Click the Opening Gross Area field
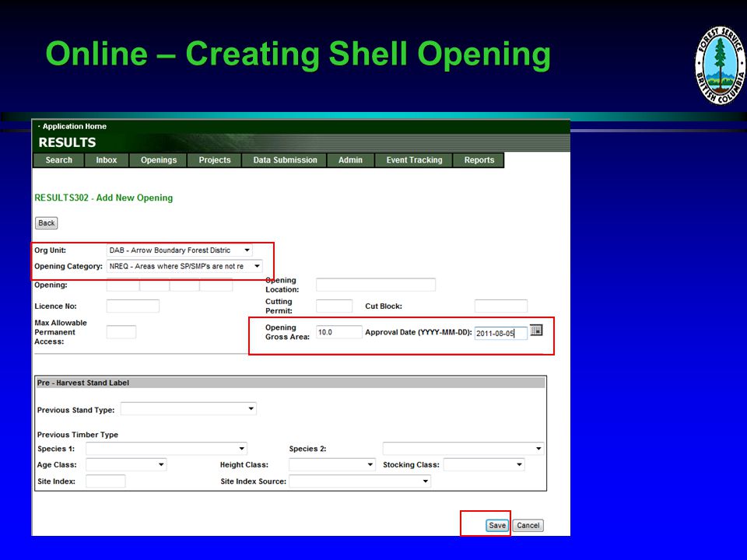This screenshot has height=560, width=747. pos(339,332)
